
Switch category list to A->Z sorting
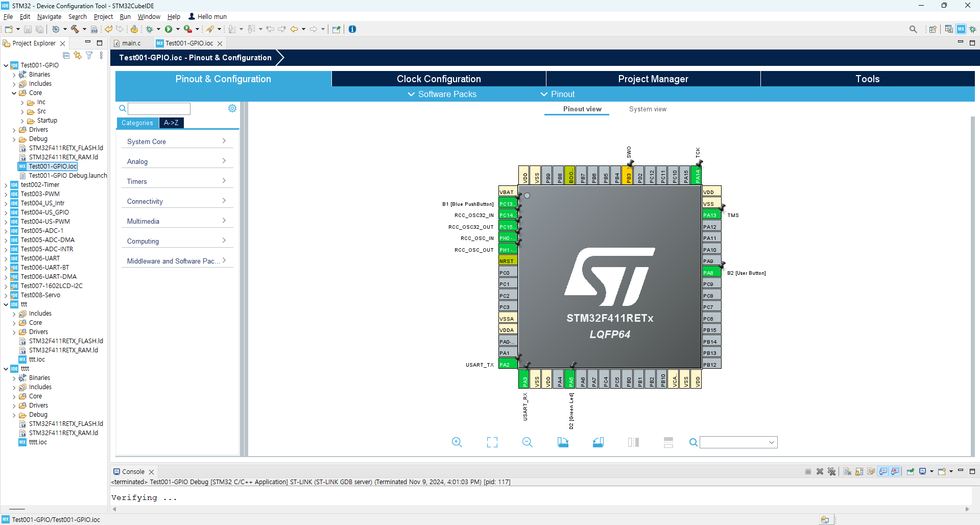coord(171,123)
